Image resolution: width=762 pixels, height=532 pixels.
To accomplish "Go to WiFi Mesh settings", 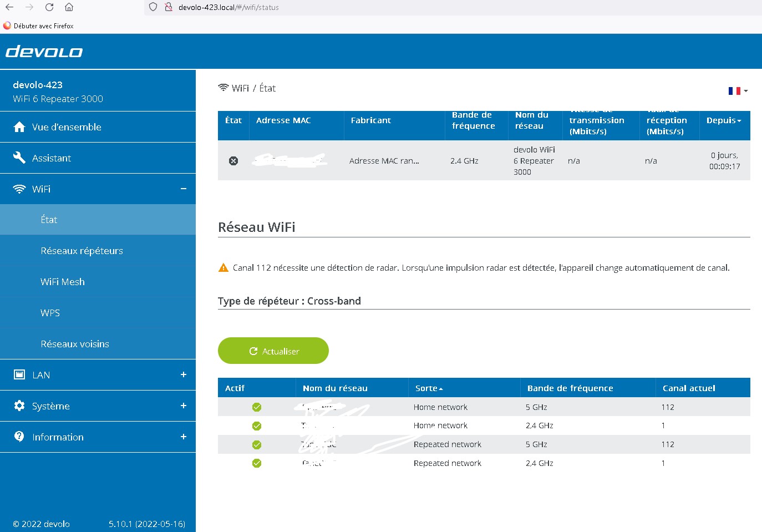I will tap(98, 282).
